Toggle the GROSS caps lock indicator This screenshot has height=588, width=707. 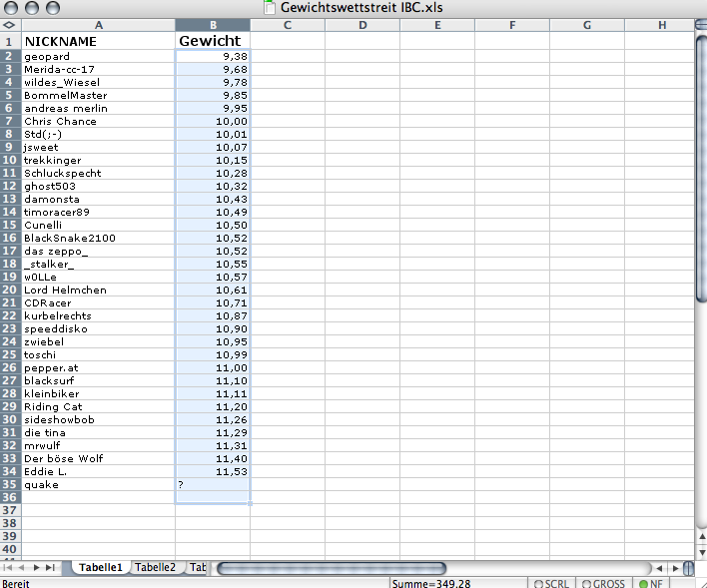[x=605, y=583]
